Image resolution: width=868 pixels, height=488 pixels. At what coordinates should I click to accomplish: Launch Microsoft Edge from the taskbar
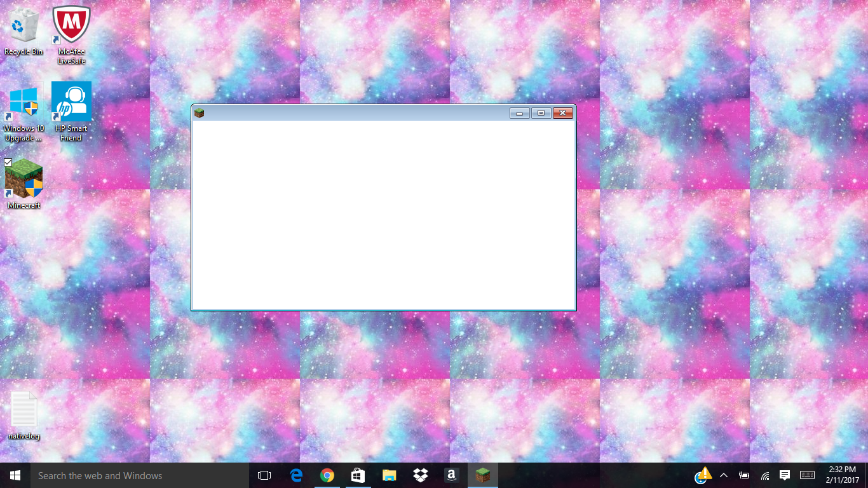(x=295, y=475)
